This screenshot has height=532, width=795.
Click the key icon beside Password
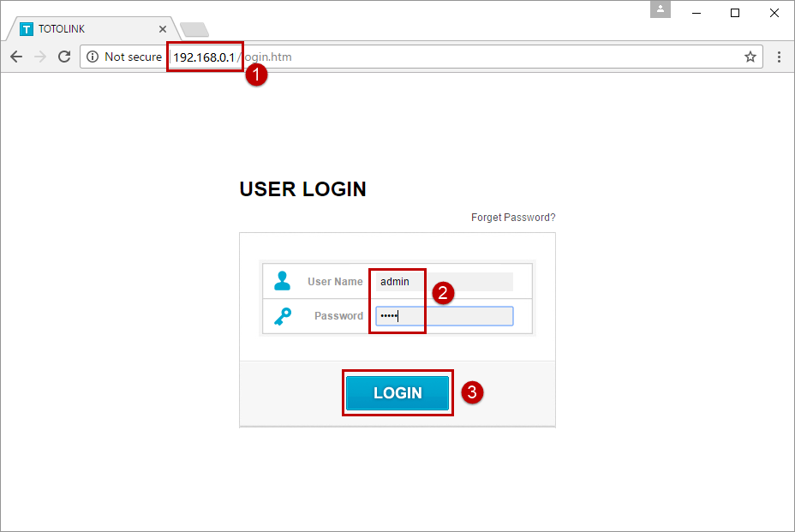(283, 316)
